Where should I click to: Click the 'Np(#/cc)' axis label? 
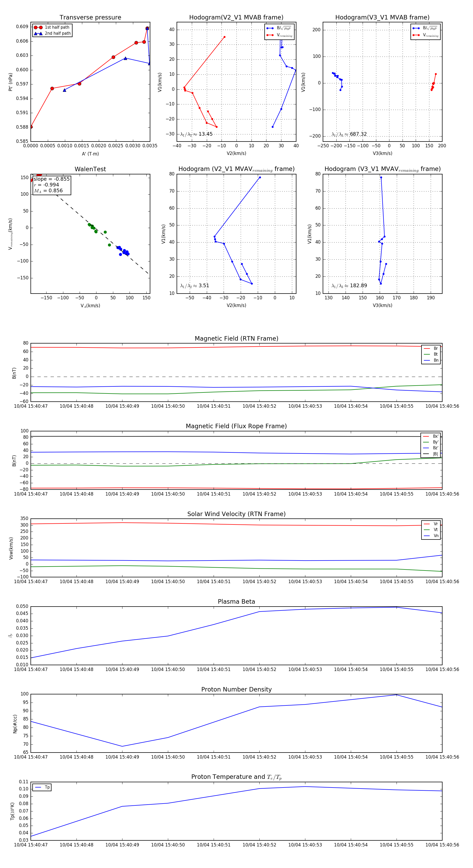(x=15, y=724)
